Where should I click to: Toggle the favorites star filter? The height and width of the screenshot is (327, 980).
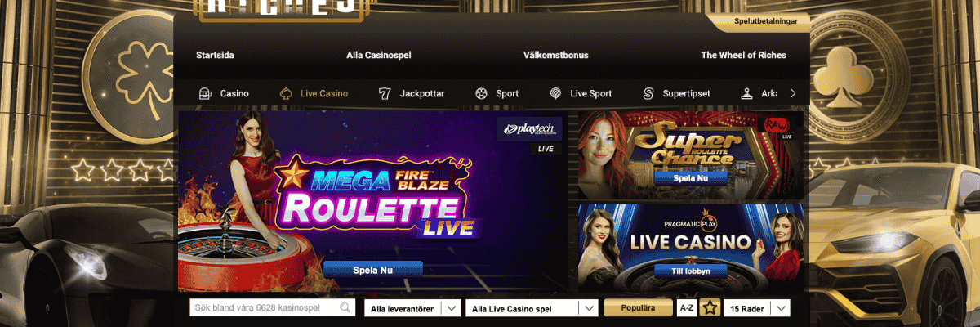pyautogui.click(x=710, y=308)
